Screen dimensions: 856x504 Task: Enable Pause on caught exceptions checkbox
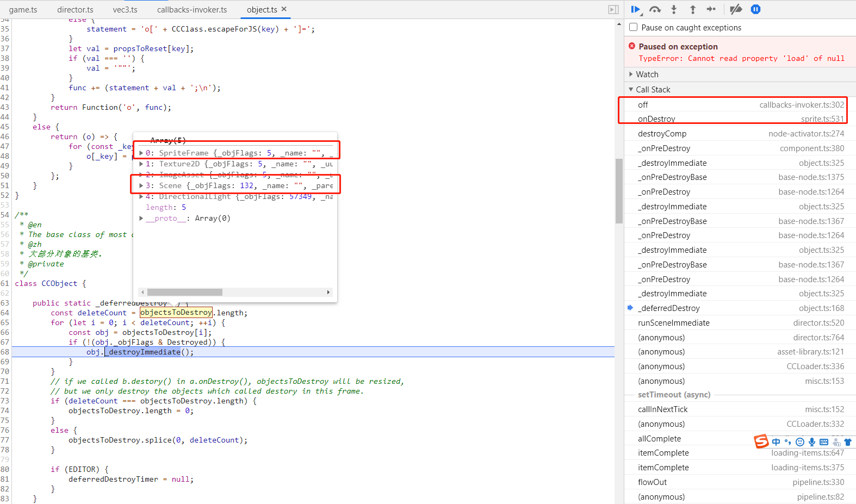[x=634, y=27]
